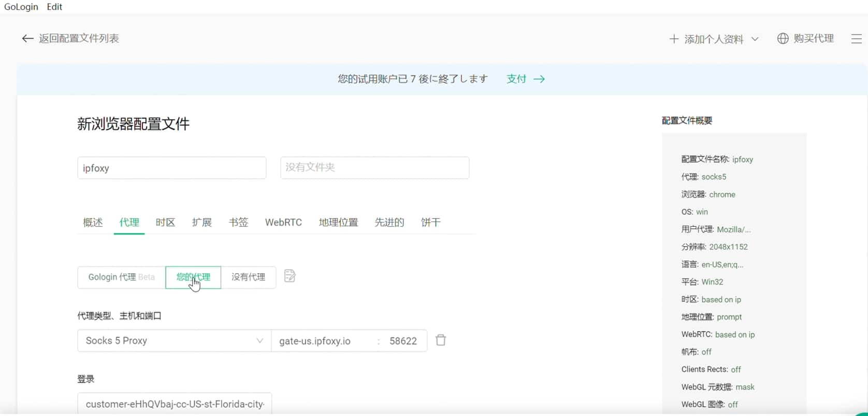Viewport: 868px width, 416px height.
Task: Open the Edit menu
Action: point(54,7)
